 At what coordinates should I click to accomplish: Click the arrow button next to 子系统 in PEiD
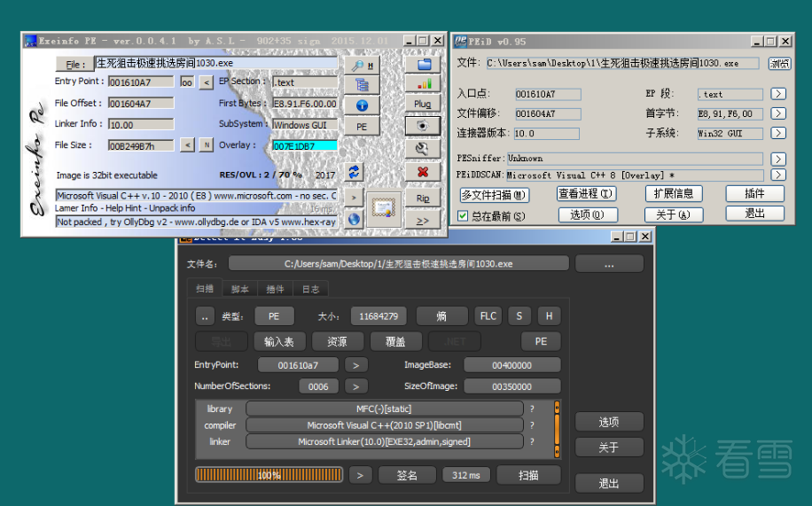tap(777, 133)
